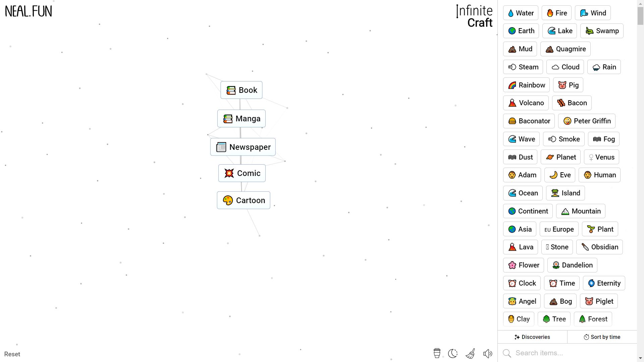Click the Neal.Fun logo icon

28,11
